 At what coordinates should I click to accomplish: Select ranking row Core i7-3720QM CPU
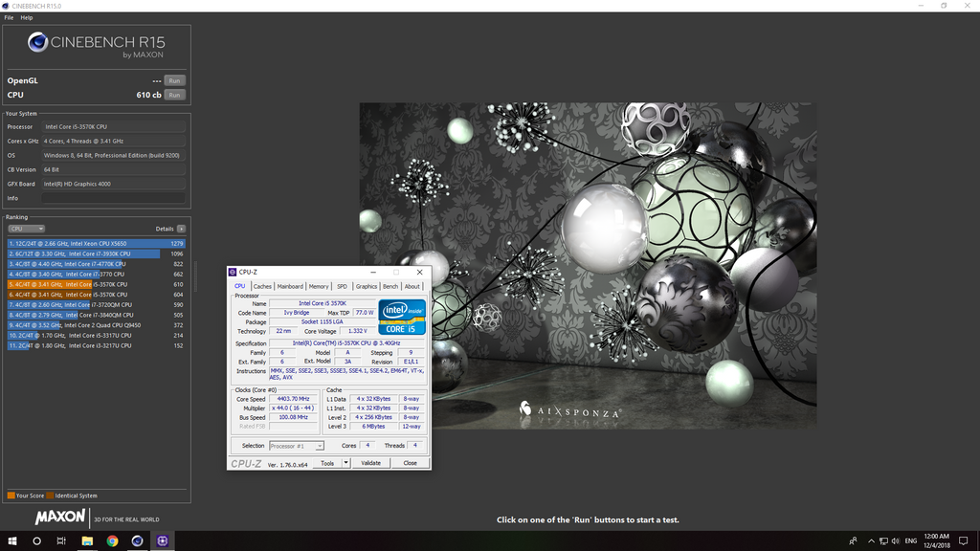click(97, 305)
